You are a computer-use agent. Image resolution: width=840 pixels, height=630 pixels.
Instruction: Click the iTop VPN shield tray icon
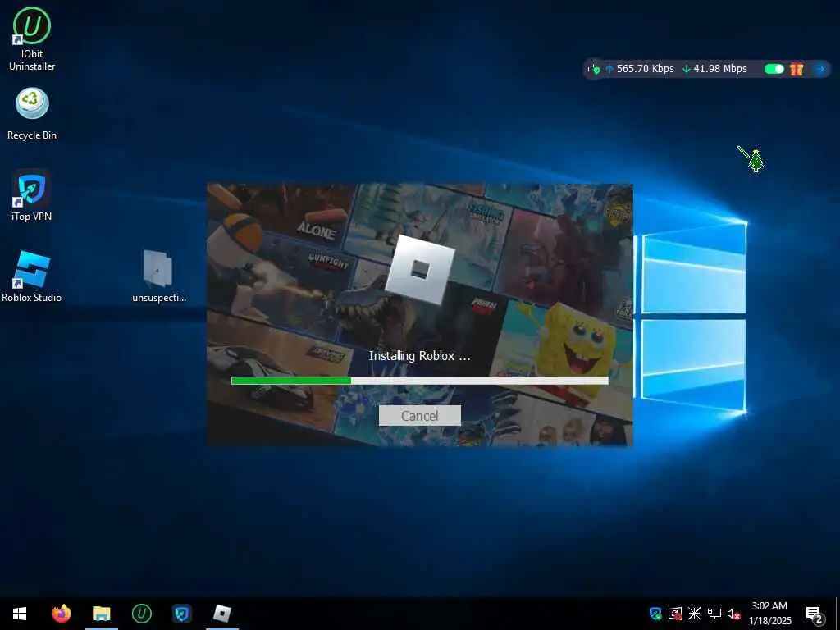coord(655,614)
